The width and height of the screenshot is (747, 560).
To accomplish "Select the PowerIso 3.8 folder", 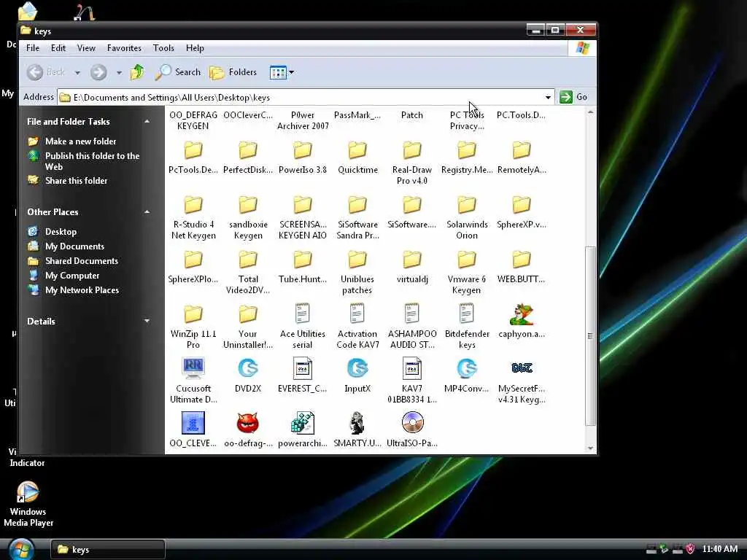I will click(303, 158).
